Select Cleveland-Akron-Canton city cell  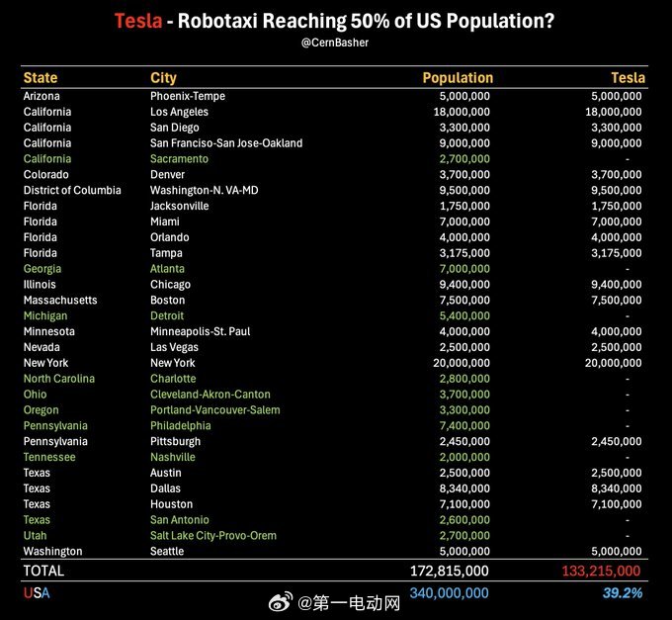(210, 395)
